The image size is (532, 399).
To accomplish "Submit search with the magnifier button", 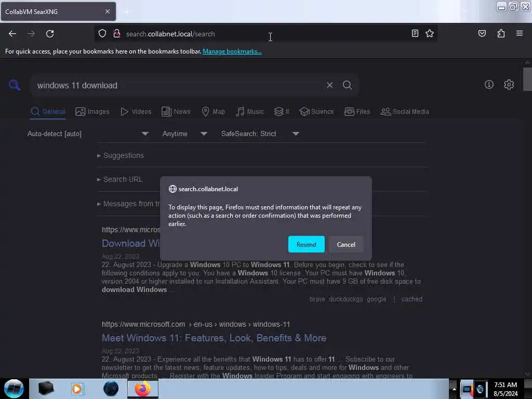I will (x=347, y=85).
